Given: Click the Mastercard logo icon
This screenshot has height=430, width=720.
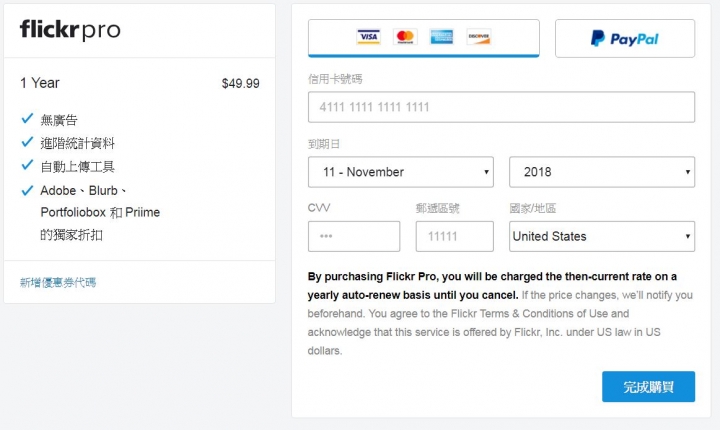Looking at the screenshot, I should (405, 37).
